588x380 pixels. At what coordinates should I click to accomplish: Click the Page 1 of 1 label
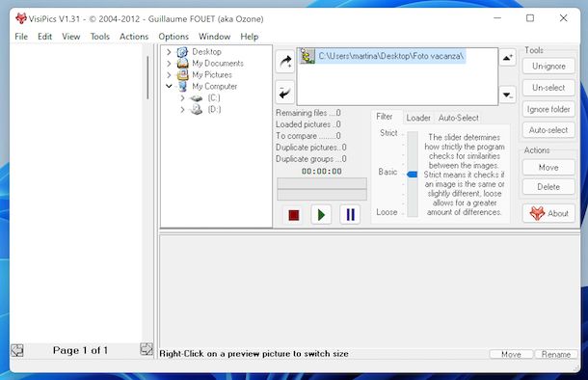(x=80, y=350)
